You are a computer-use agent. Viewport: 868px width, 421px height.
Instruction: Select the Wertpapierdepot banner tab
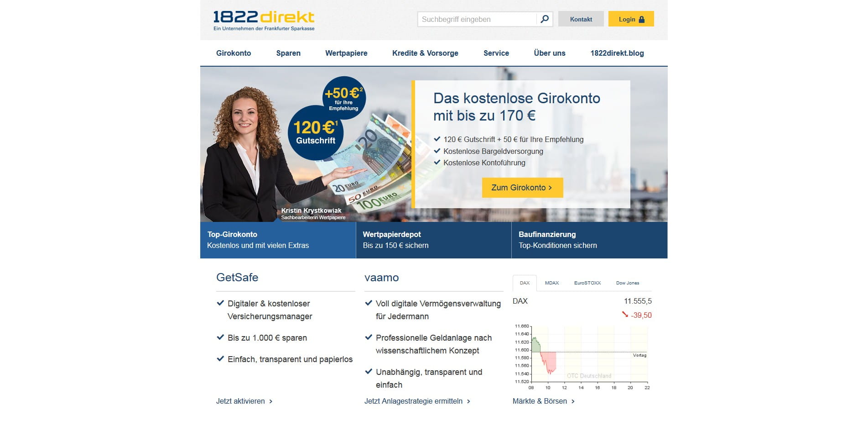click(434, 240)
